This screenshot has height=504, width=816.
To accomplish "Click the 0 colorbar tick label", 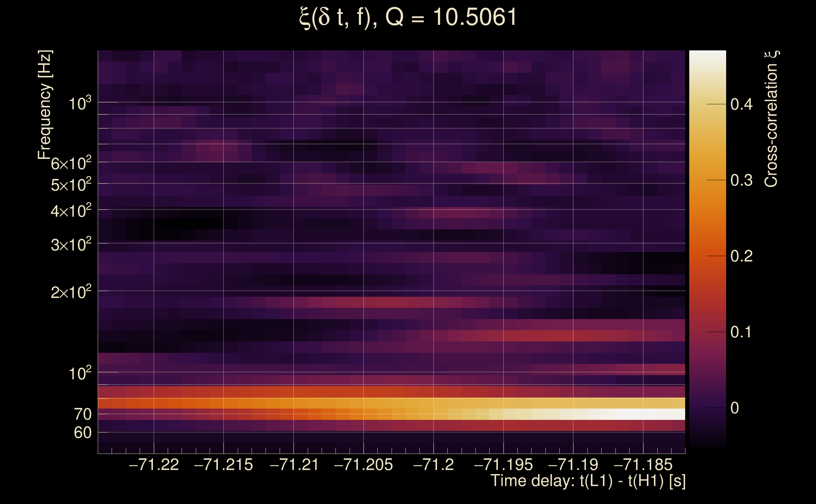I will (735, 408).
